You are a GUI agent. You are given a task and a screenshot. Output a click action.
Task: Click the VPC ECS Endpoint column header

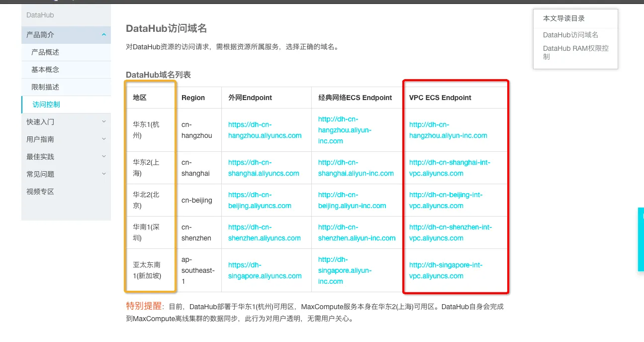[440, 98]
